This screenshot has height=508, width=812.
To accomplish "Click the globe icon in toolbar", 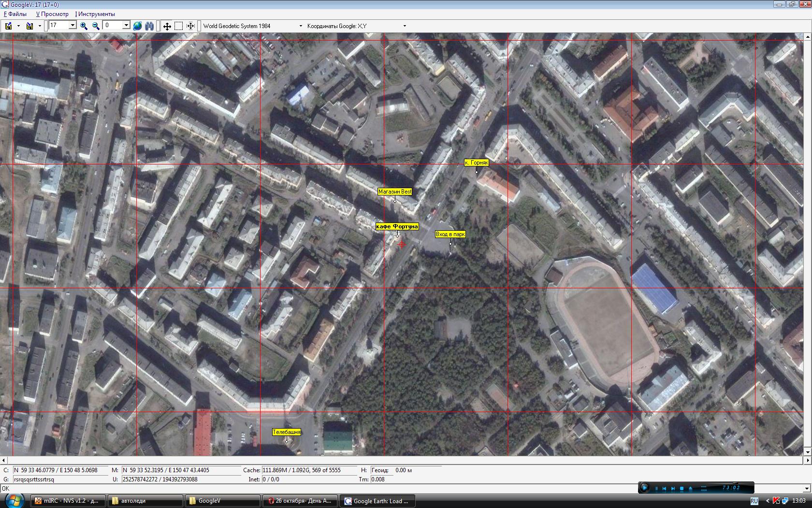I will [137, 26].
